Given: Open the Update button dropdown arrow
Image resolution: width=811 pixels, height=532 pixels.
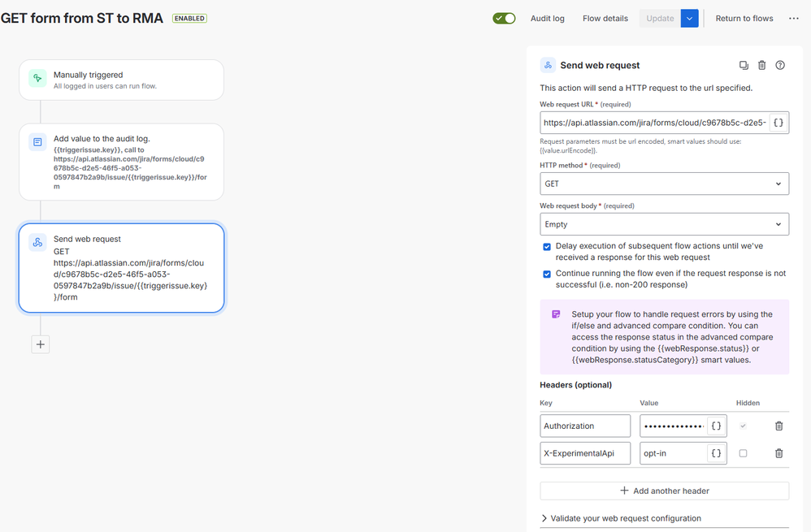Looking at the screenshot, I should [x=689, y=18].
